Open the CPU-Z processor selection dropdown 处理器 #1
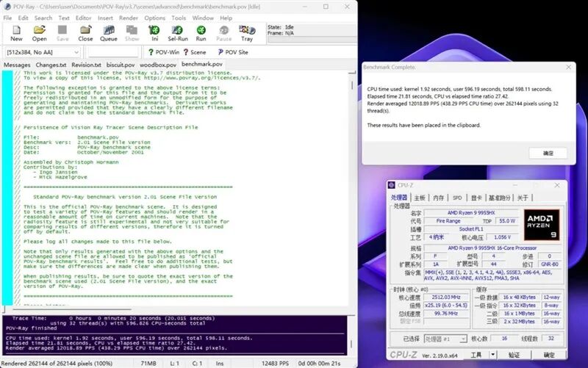Image resolution: width=588 pixels, height=368 pixels. click(445, 339)
